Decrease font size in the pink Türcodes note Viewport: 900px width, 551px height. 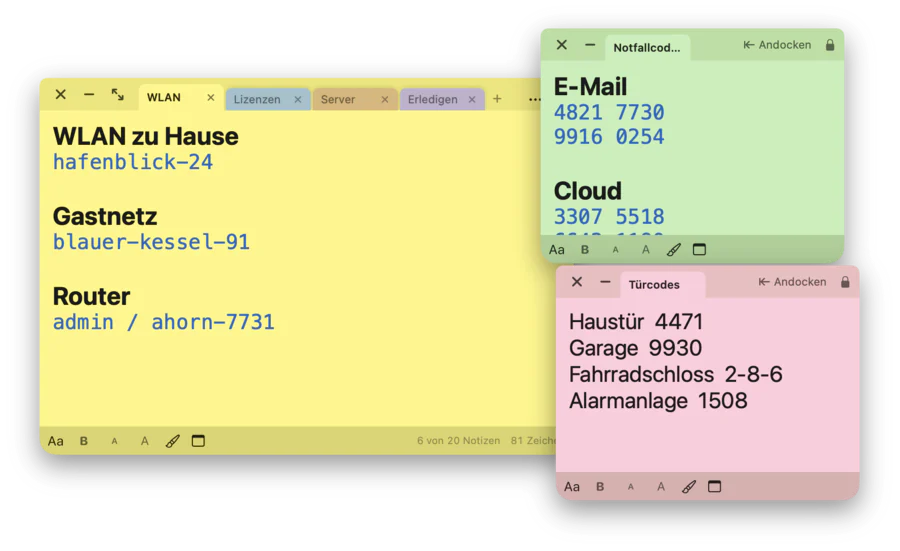(x=630, y=487)
